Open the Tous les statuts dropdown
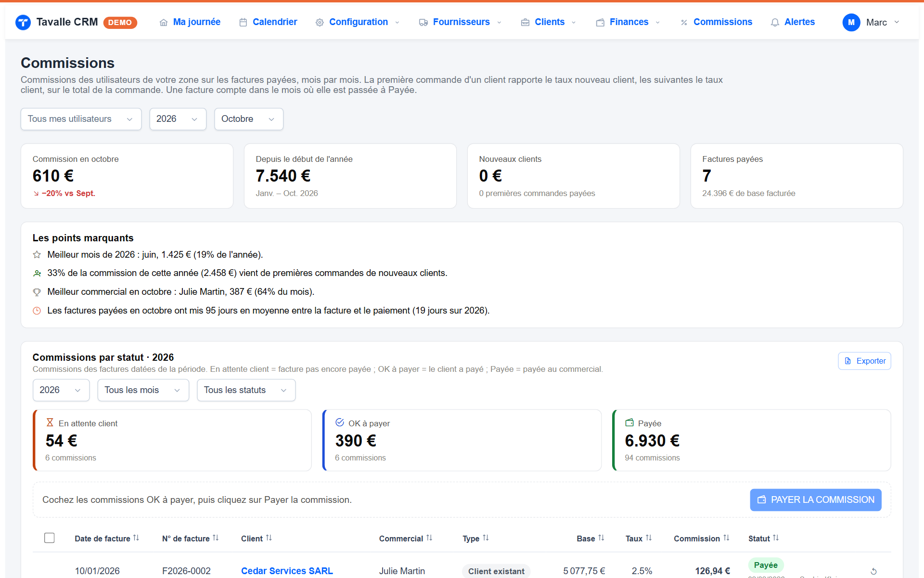924x578 pixels. 246,390
